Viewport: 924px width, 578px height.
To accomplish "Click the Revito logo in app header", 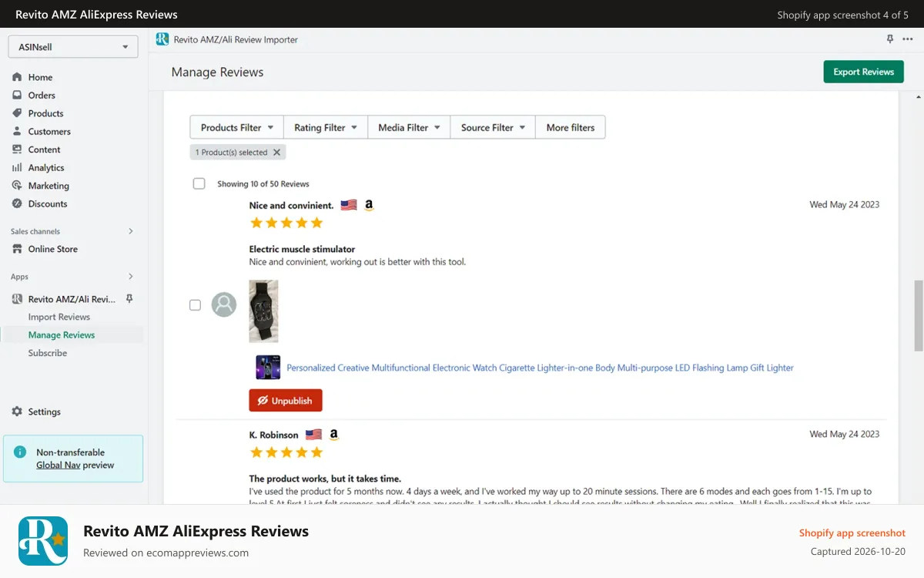I will tap(162, 39).
